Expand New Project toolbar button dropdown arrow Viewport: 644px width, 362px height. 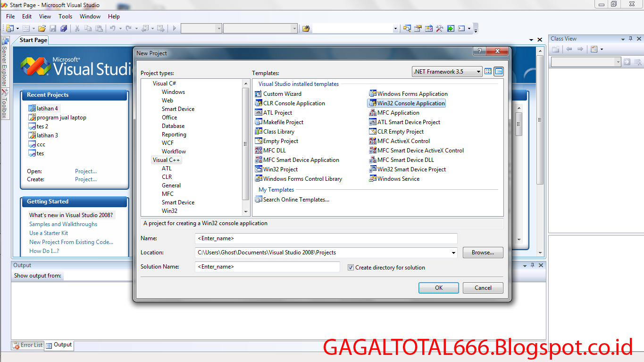(17, 28)
